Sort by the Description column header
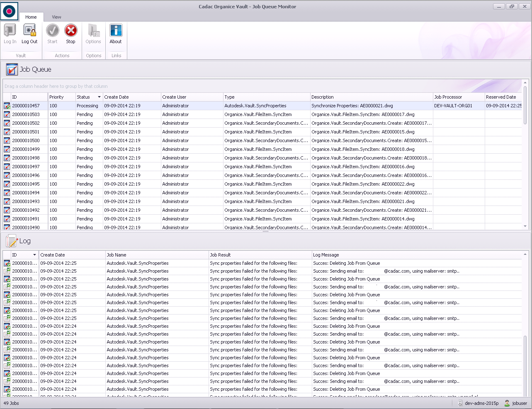This screenshot has height=409, width=532. (372, 97)
